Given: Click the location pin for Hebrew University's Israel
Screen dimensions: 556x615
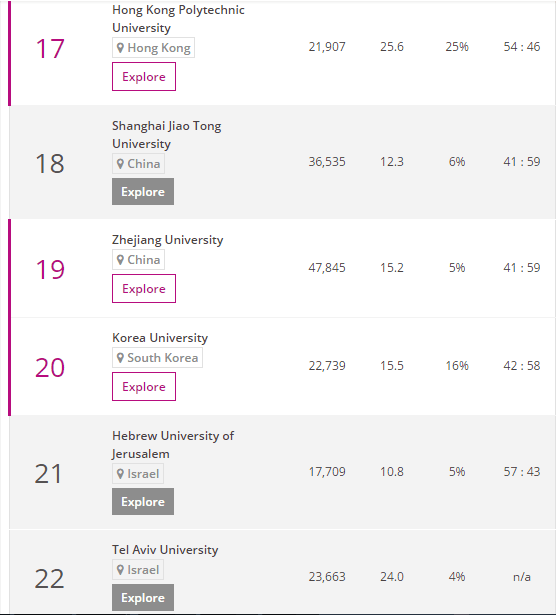Looking at the screenshot, I should point(120,474).
